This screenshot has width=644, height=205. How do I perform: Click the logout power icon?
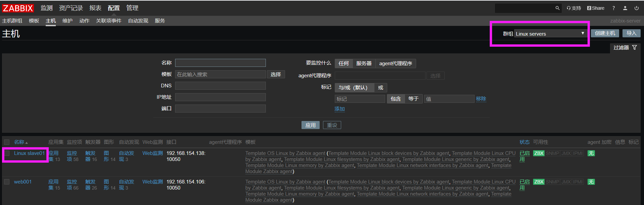click(637, 8)
